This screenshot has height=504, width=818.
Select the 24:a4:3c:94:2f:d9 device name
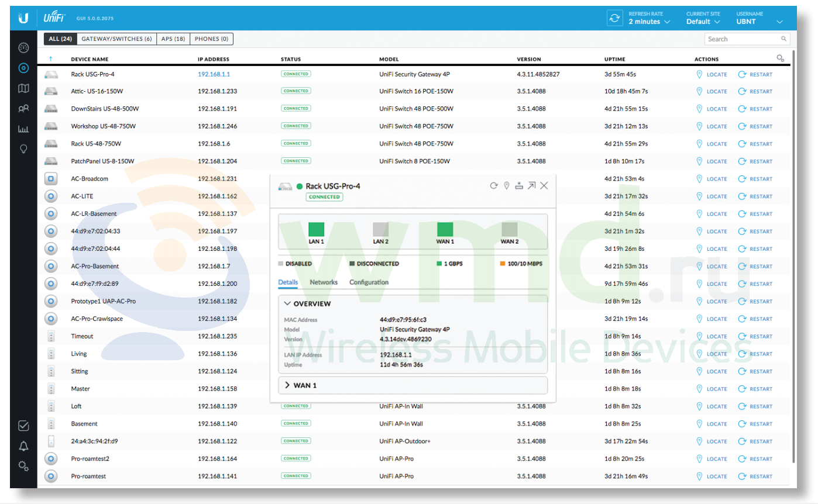point(94,441)
